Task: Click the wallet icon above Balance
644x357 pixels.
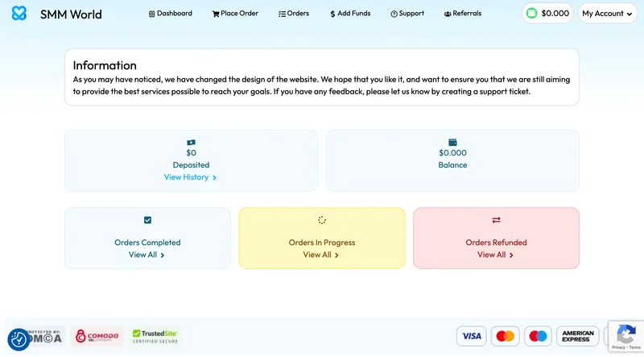Action: click(452, 143)
